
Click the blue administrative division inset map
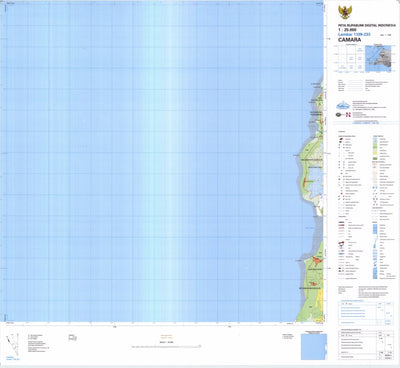(x=314, y=347)
